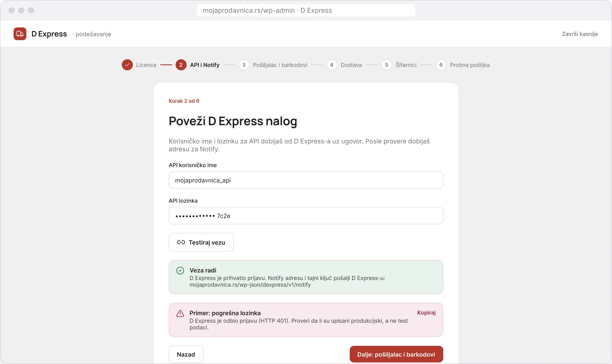Click Kopiraj in the error message box
Image resolution: width=612 pixels, height=364 pixels.
pos(426,313)
